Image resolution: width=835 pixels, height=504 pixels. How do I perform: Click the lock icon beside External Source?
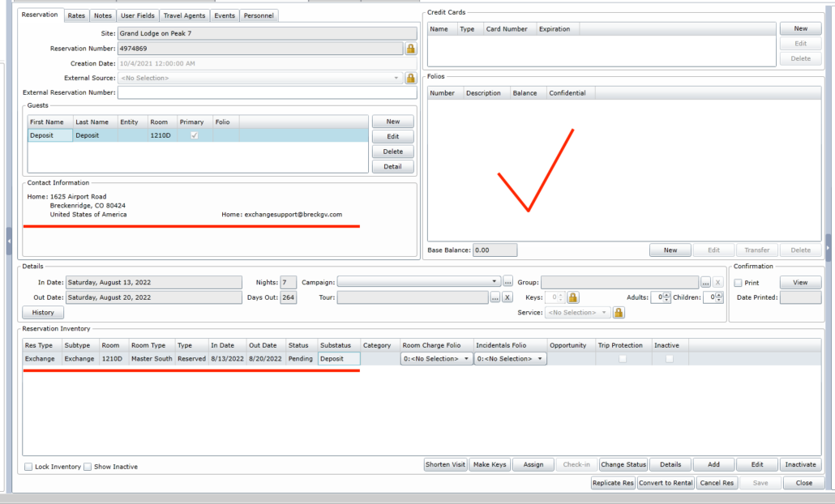(x=410, y=79)
